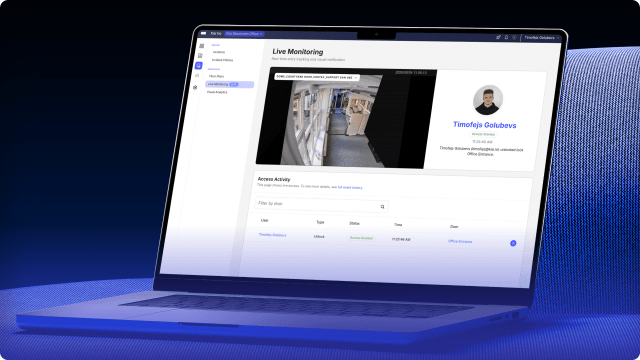The image size is (640, 360).
Task: Click the User column header
Action: click(264, 220)
